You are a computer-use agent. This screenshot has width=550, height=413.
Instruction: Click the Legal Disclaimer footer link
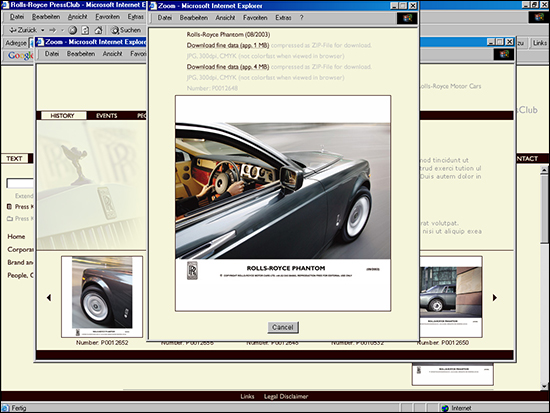[286, 396]
